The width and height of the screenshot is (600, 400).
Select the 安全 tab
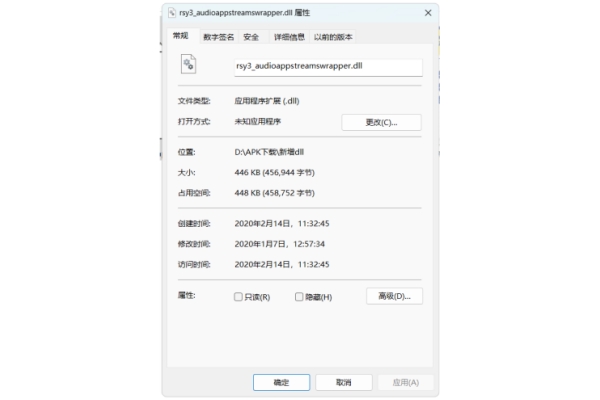[x=251, y=37]
